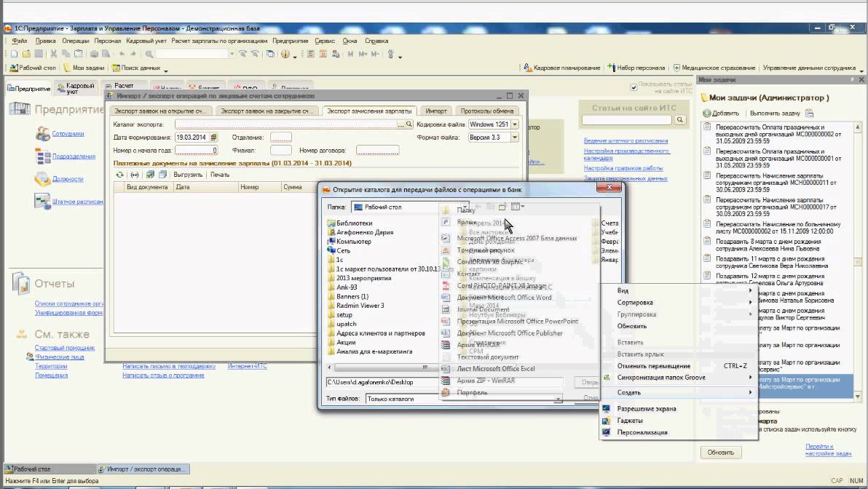Open the Calendar icon in toolbar
868x489 pixels.
coord(323,54)
